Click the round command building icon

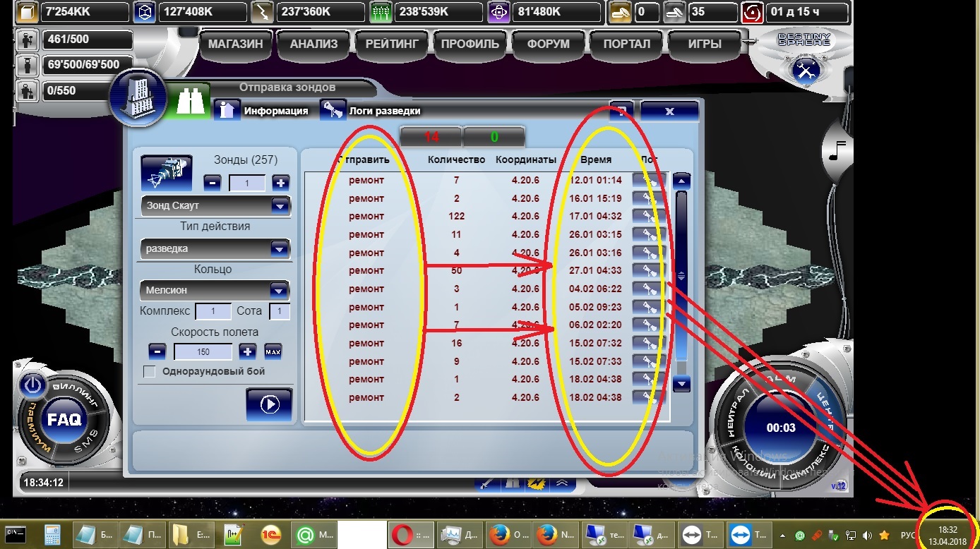pos(138,97)
